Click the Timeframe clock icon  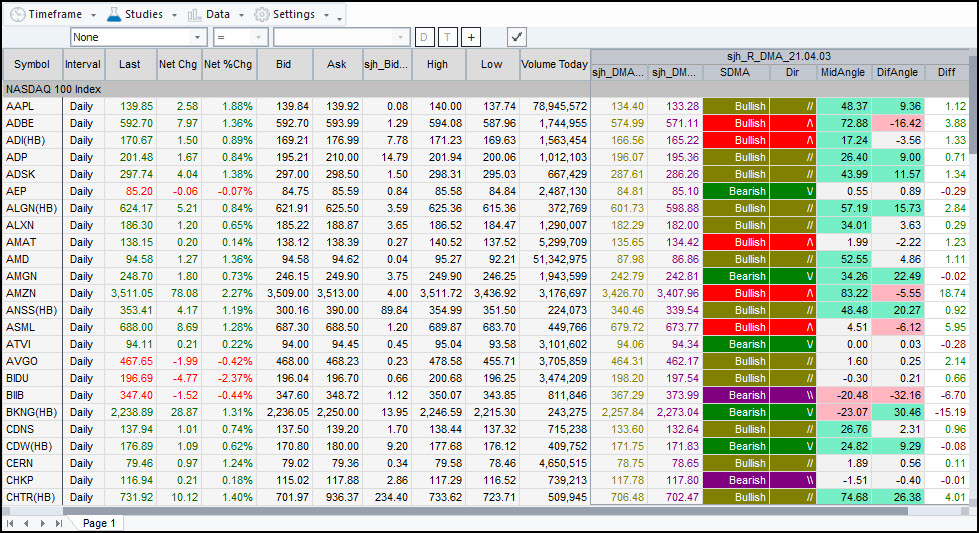point(17,14)
